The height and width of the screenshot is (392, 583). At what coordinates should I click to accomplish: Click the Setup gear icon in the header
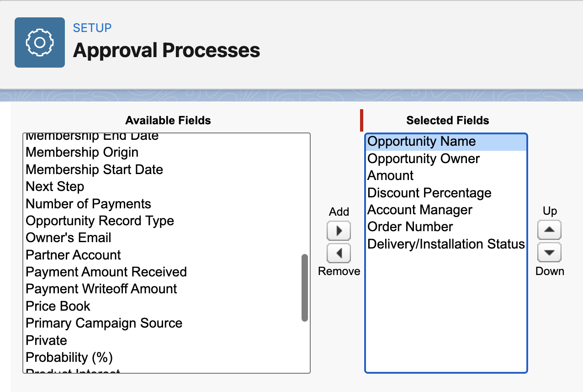[39, 42]
